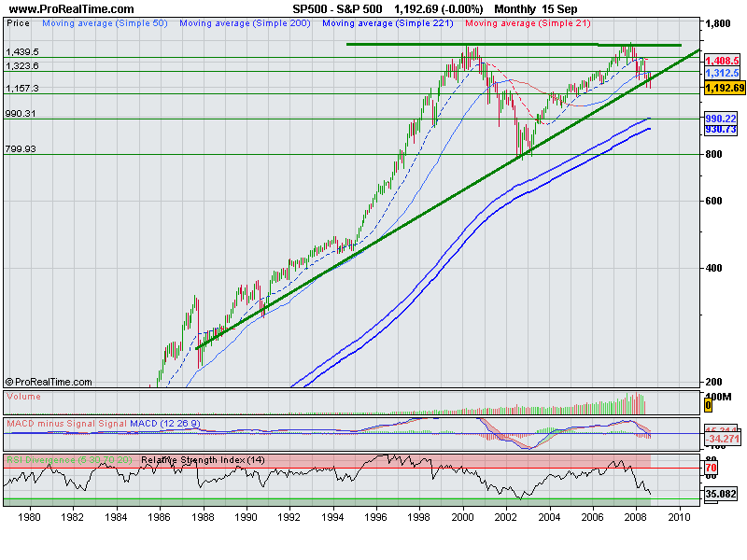Select the Monthly 15 Sep timeframe label
The height and width of the screenshot is (560, 747).
tap(535, 9)
